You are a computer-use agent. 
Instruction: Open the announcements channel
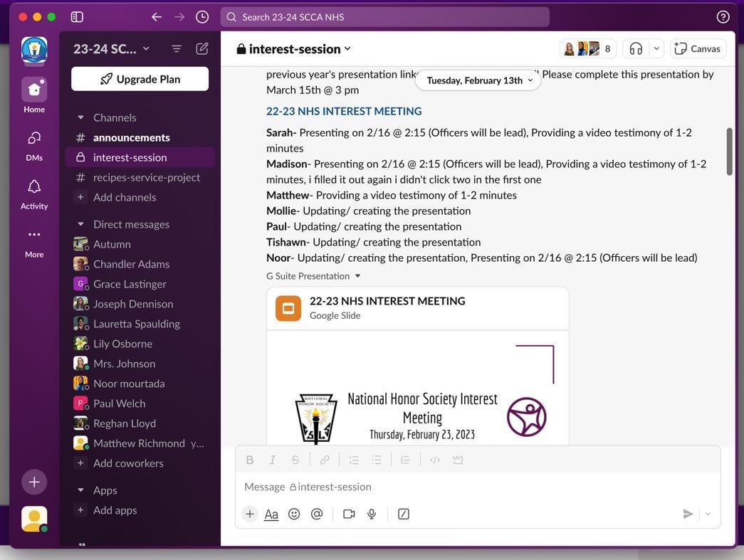[140, 137]
